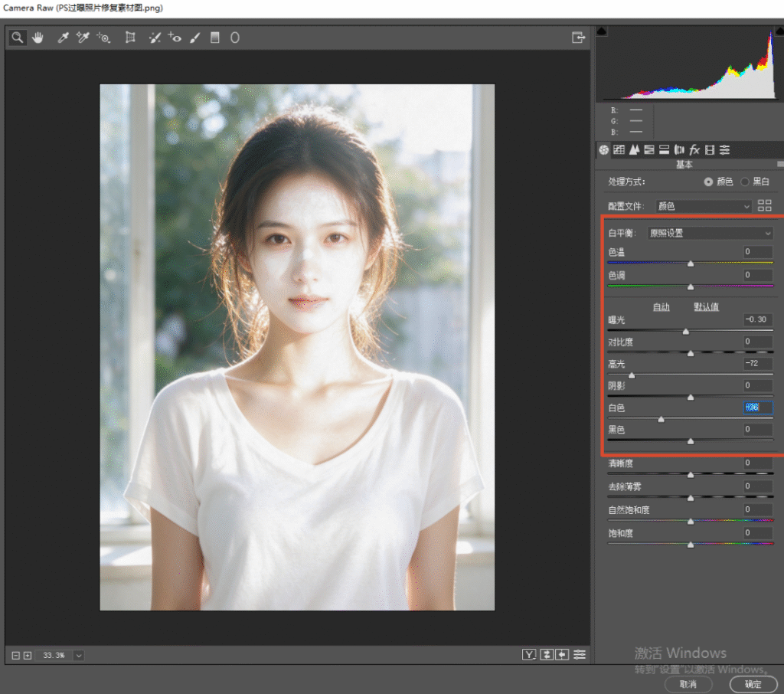Image resolution: width=784 pixels, height=694 pixels.
Task: Open the zoom level dropdown arrow
Action: click(79, 656)
